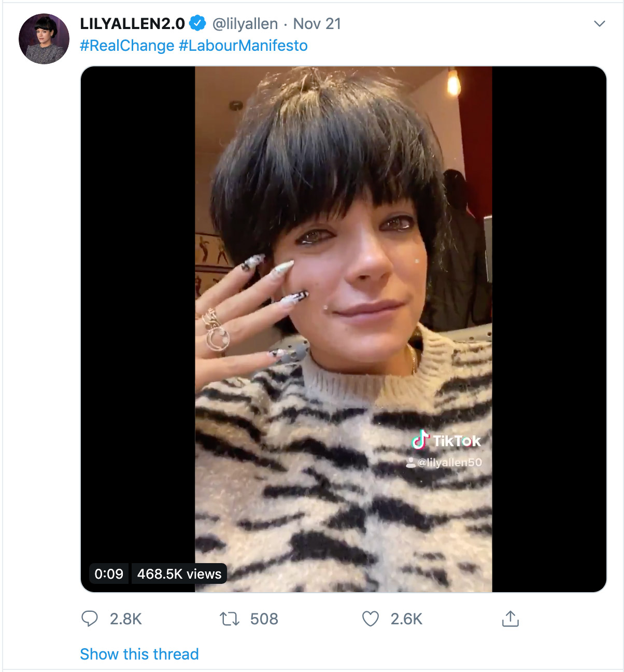This screenshot has width=624, height=672.
Task: Click the retweet arrows icon
Action: (x=229, y=619)
